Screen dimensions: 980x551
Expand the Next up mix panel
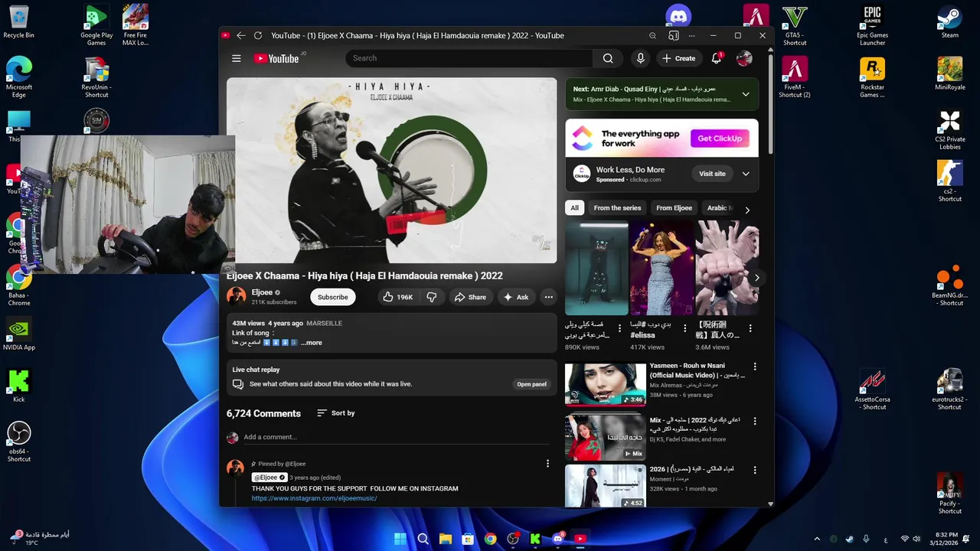746,94
